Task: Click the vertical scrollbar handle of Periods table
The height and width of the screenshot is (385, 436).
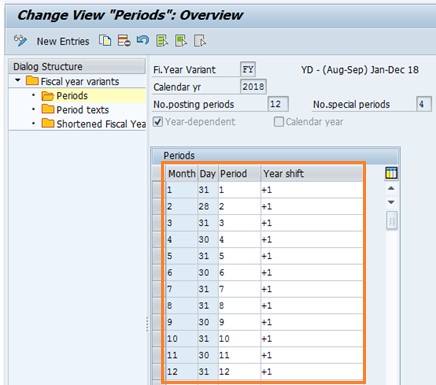Action: [x=392, y=221]
